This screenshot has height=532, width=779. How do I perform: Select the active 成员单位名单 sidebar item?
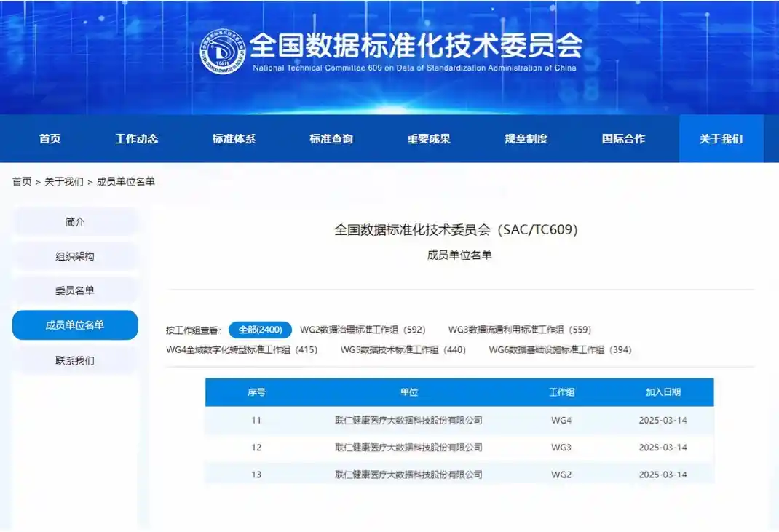pos(75,325)
